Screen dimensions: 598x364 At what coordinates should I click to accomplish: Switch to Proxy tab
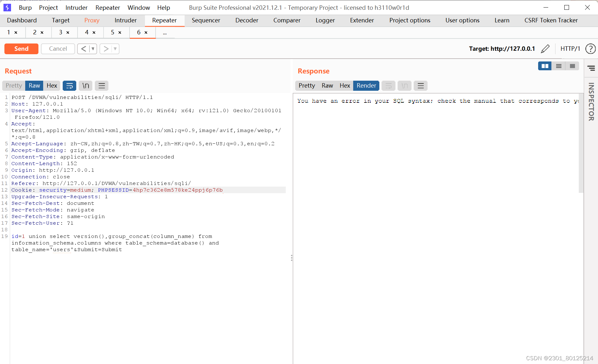[x=92, y=20]
